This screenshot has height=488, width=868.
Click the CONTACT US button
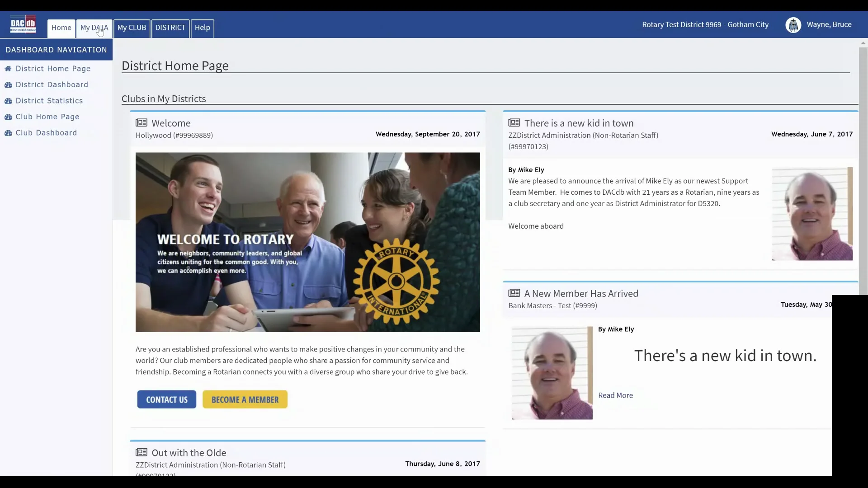tap(167, 399)
